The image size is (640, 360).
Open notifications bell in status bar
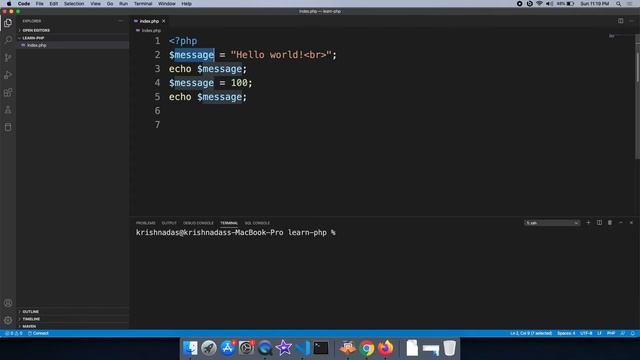pos(633,333)
